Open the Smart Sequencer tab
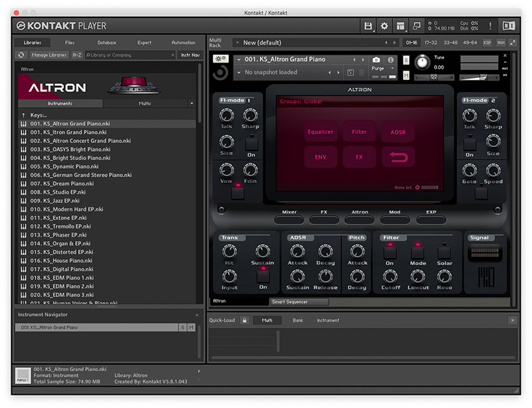532x408 pixels. [299, 302]
